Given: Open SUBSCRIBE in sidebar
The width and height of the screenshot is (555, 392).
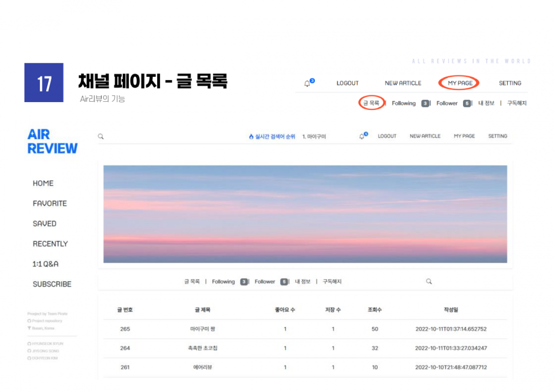Looking at the screenshot, I should pyautogui.click(x=52, y=284).
